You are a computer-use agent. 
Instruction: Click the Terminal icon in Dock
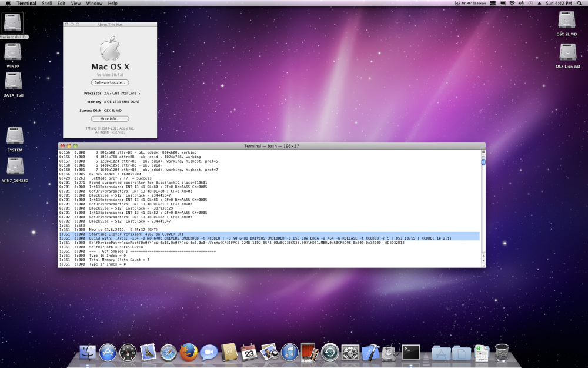click(411, 353)
